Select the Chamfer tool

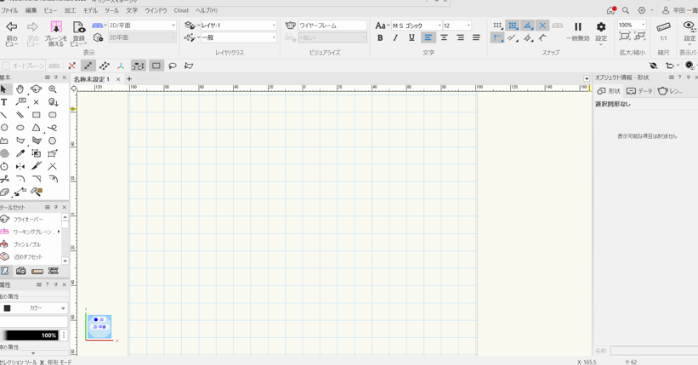pyautogui.click(x=36, y=179)
